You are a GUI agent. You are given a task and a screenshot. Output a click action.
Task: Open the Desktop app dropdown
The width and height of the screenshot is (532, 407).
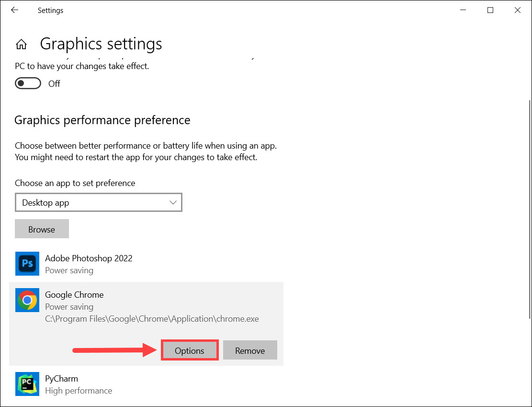[x=98, y=203]
